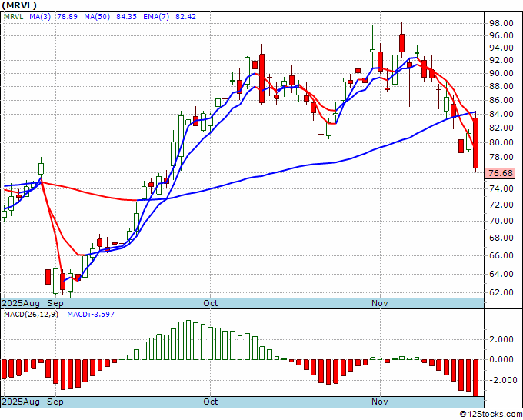Click the 84.00 price axis label

[x=501, y=114]
